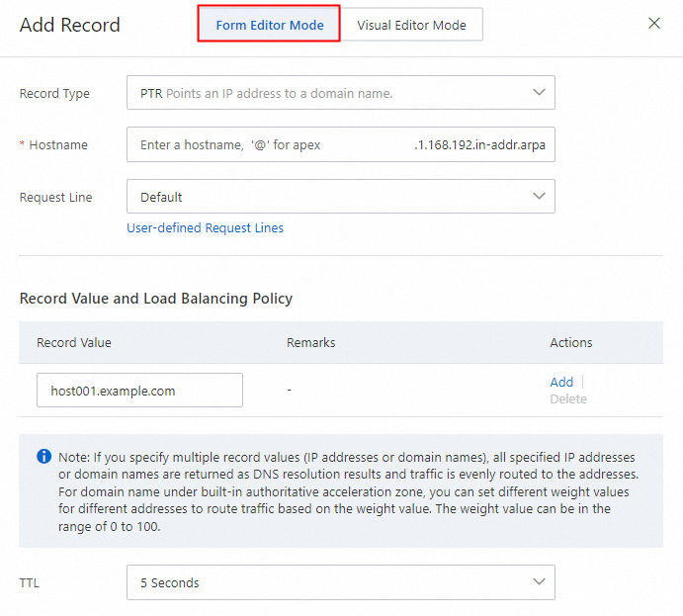The height and width of the screenshot is (616, 683).
Task: Close the Add Record dialog
Action: (x=654, y=23)
